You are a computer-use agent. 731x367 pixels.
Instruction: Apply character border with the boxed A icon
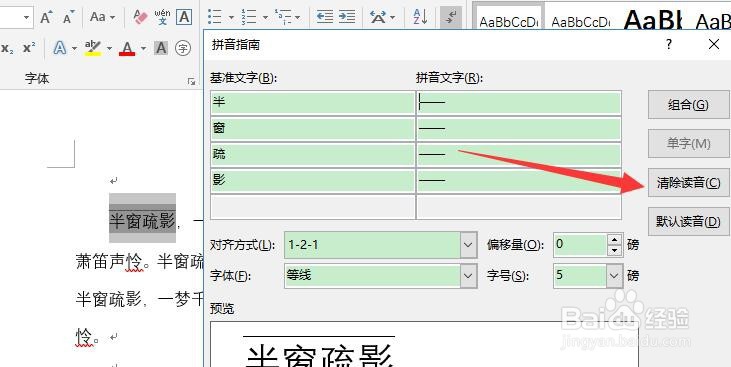(x=184, y=18)
